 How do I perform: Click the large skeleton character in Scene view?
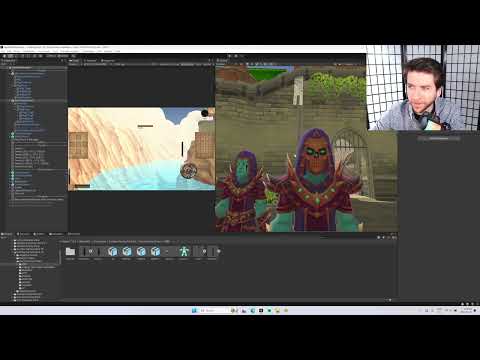(315, 182)
